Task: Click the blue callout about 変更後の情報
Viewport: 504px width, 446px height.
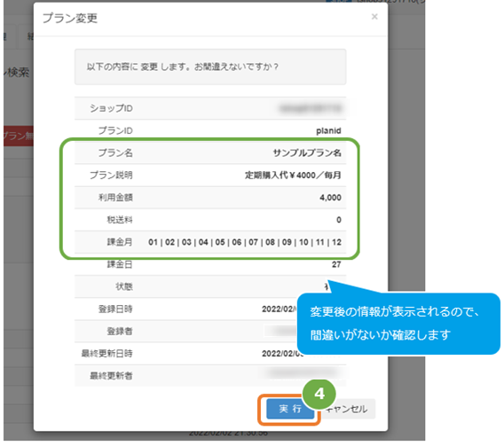Action: (x=398, y=324)
